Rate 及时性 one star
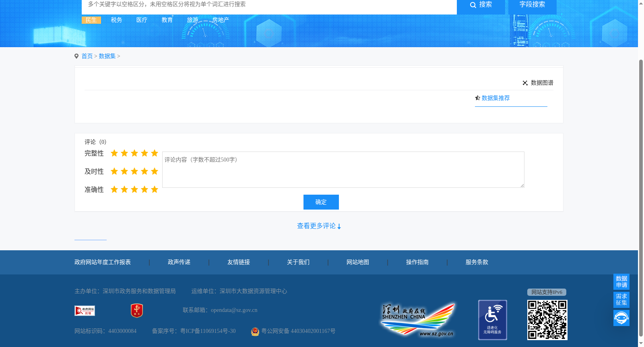Screen dimensions: 644x347 coord(114,171)
